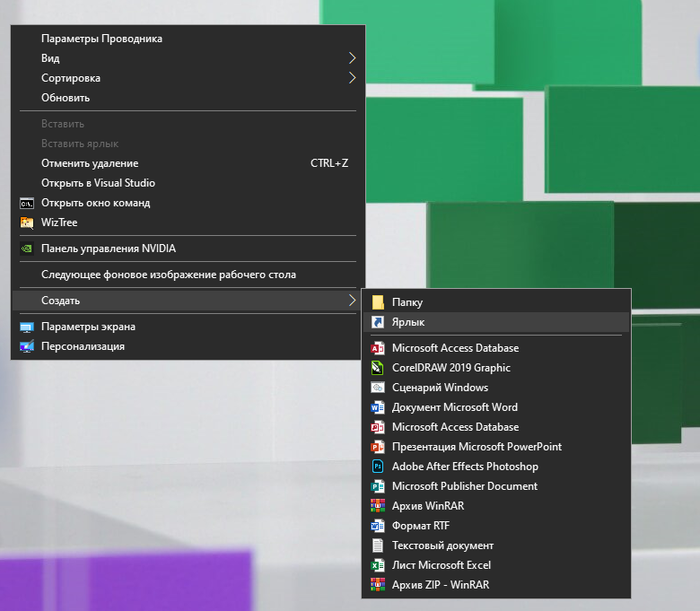Click the shortcut arrow icon beside Ярлык
The image size is (700, 611).
pos(378,322)
